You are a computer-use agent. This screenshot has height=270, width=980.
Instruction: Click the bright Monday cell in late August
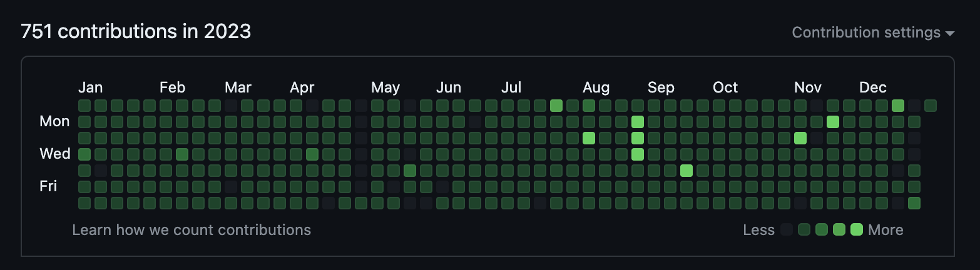point(638,122)
